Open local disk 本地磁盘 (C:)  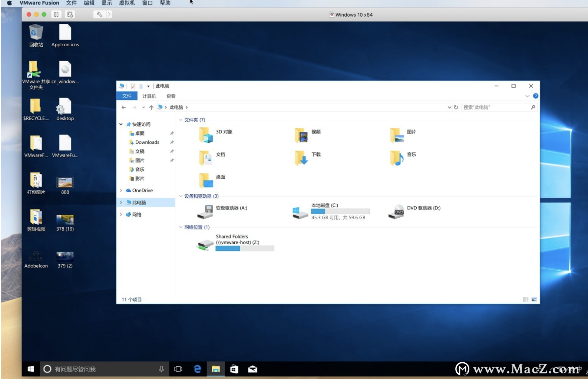(331, 211)
